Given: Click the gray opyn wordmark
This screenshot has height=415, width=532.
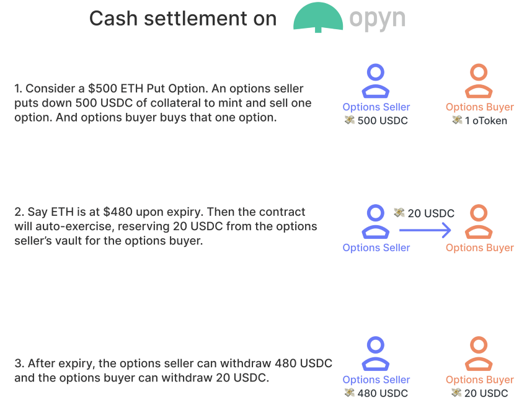Looking at the screenshot, I should click(x=378, y=19).
